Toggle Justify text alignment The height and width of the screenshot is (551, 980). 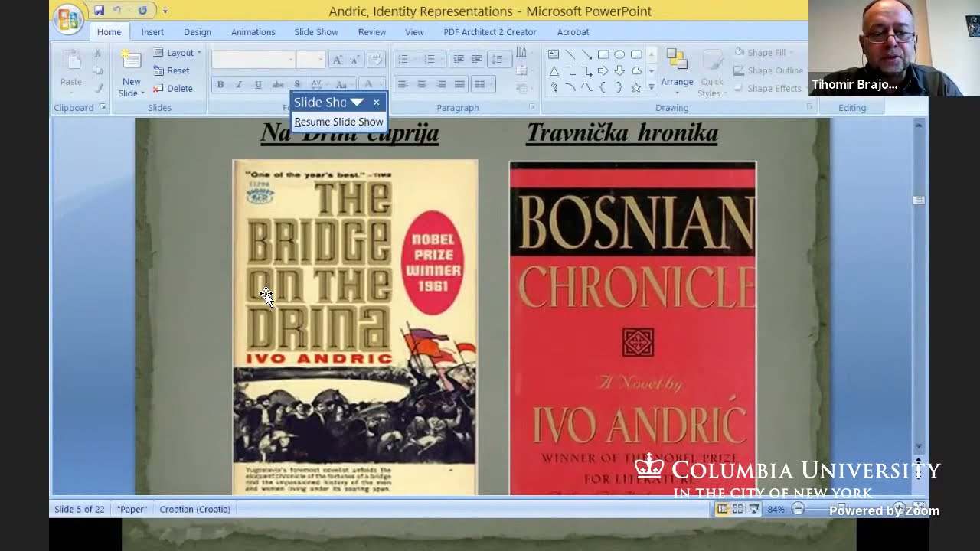click(x=459, y=84)
